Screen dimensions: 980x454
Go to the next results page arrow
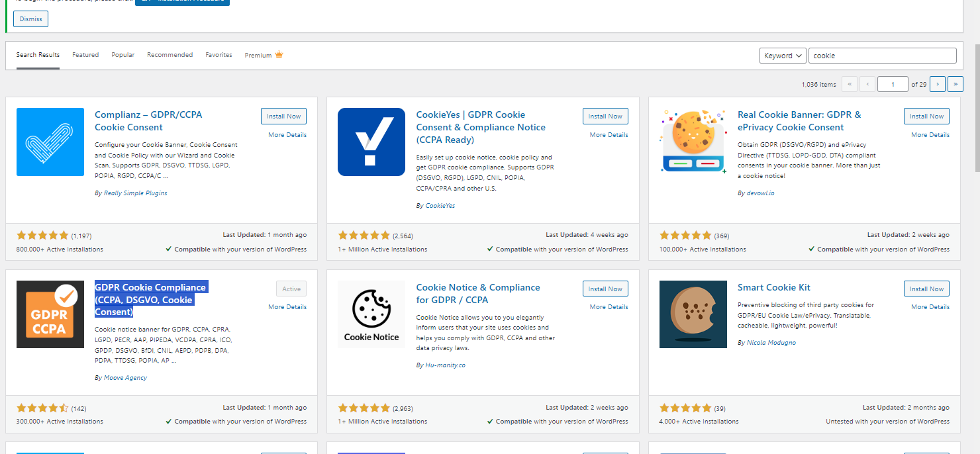click(937, 84)
